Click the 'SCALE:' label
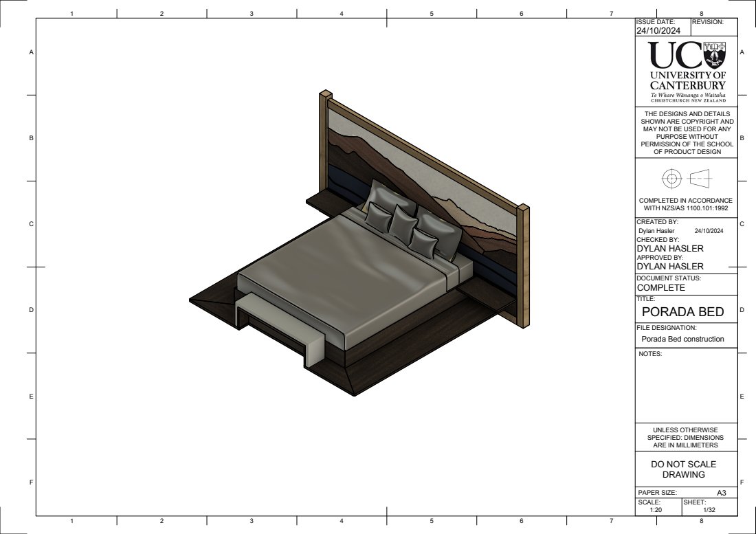756x534 pixels. pos(649,502)
